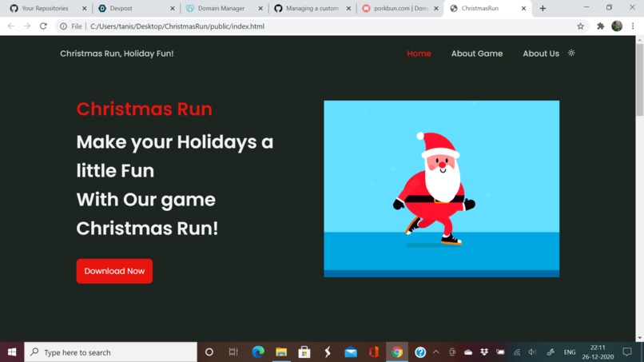This screenshot has height=362, width=644.
Task: Bookmark this page with star icon
Action: (580, 26)
